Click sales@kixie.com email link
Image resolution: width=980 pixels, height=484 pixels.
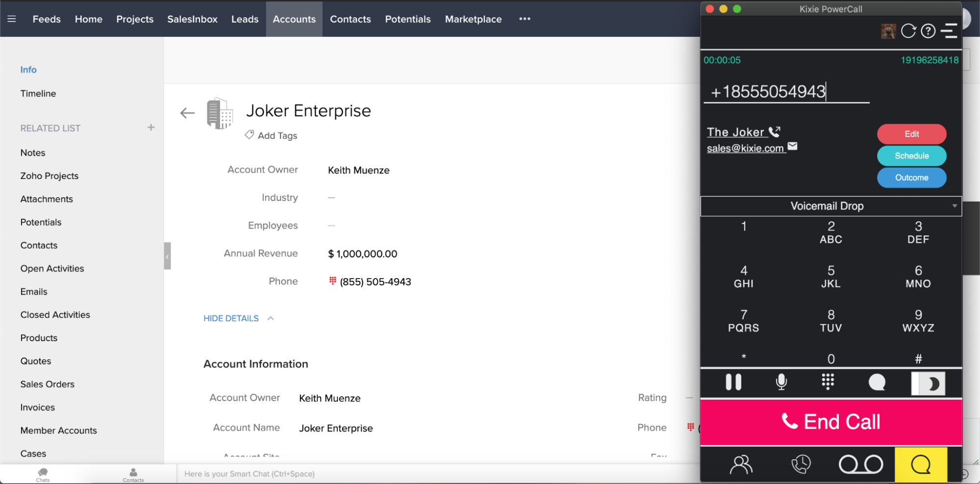coord(745,148)
